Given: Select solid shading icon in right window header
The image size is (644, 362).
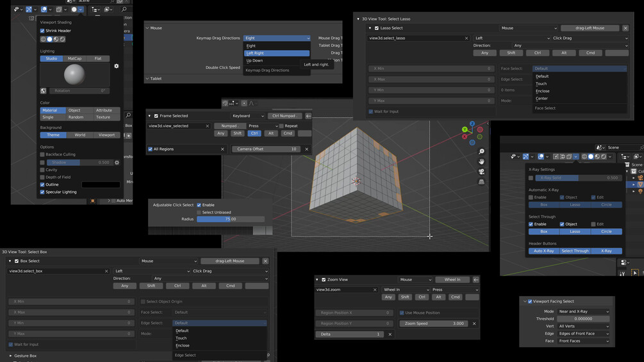Looking at the screenshot, I should (x=591, y=157).
